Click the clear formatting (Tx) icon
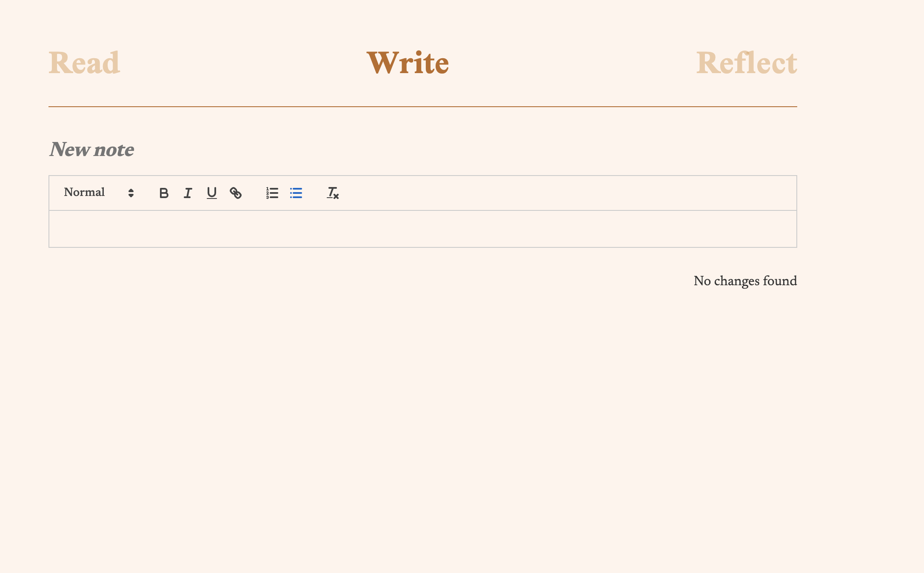924x573 pixels. 333,193
